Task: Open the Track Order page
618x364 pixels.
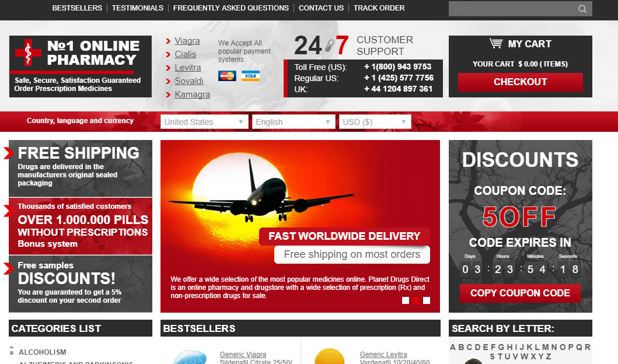Action: click(379, 8)
